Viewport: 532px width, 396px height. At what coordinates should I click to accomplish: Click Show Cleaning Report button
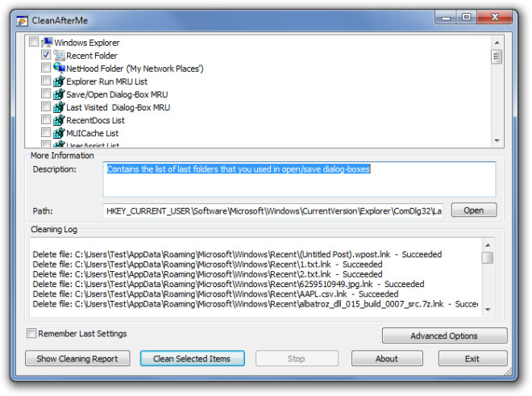tap(77, 359)
